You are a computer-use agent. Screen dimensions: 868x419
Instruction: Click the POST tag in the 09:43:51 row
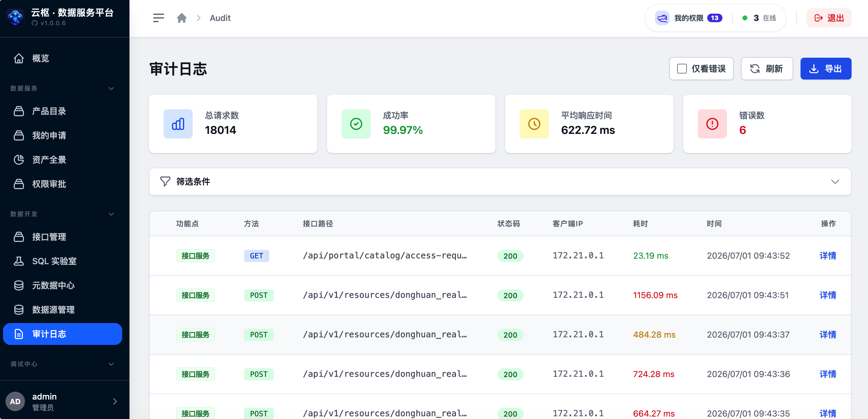(259, 295)
